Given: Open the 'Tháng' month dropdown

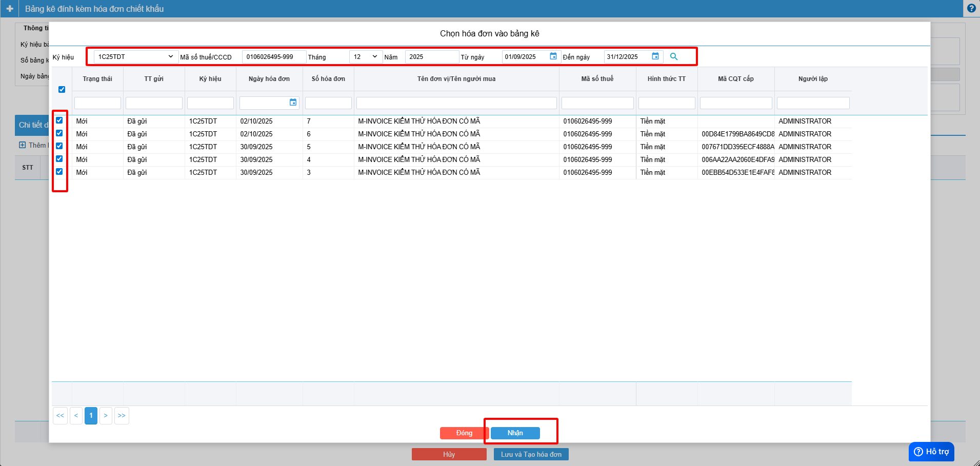Looking at the screenshot, I should click(x=366, y=57).
